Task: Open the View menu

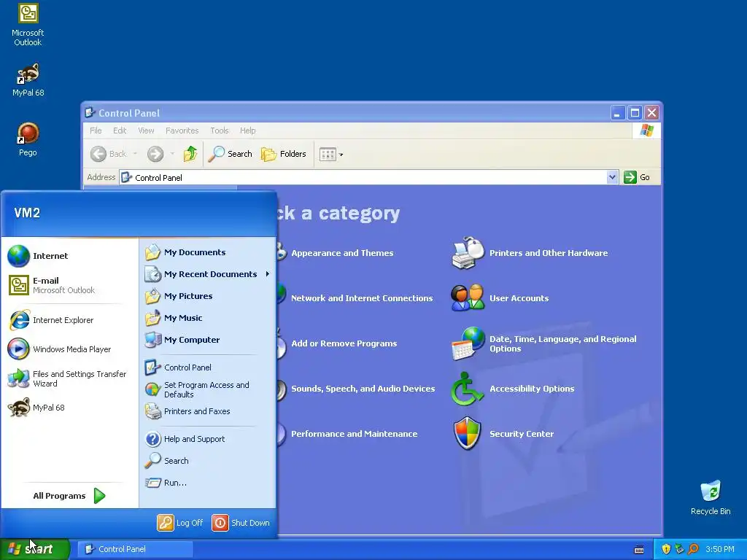Action: [x=146, y=131]
